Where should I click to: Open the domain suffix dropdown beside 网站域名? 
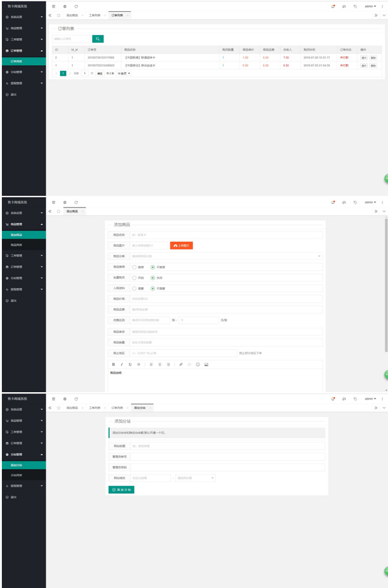coord(195,478)
